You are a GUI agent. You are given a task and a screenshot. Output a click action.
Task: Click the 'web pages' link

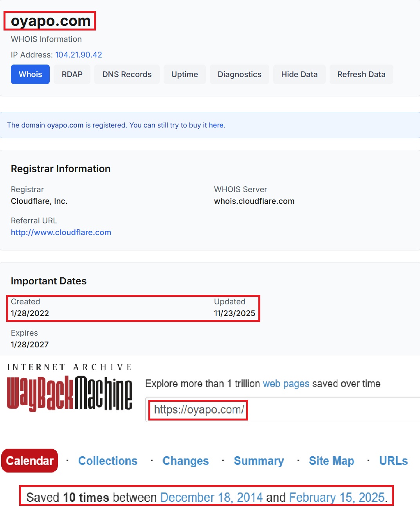click(x=286, y=383)
